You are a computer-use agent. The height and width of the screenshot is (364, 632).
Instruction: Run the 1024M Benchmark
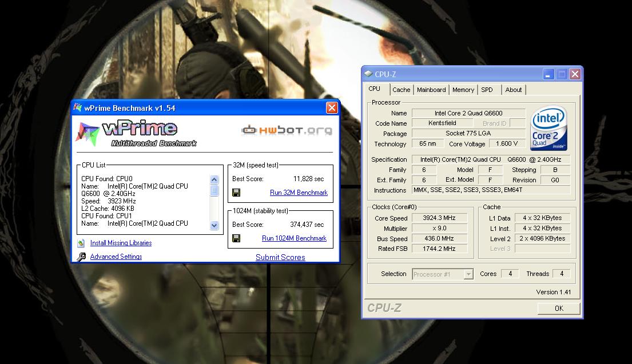pyautogui.click(x=294, y=238)
